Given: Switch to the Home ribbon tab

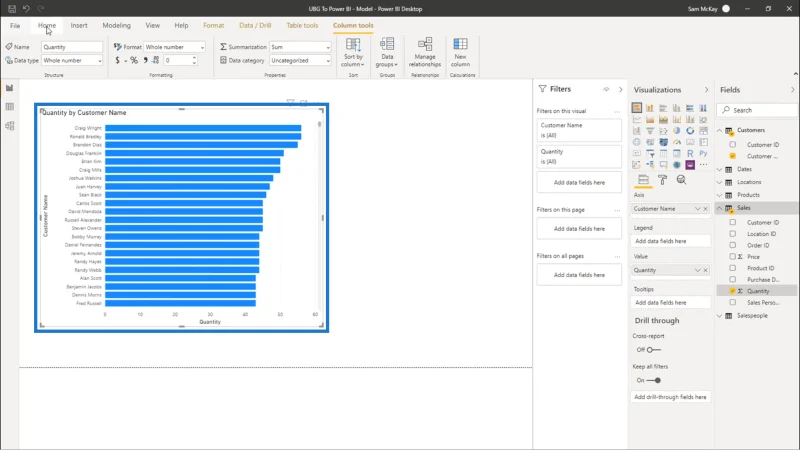Looking at the screenshot, I should tap(47, 26).
